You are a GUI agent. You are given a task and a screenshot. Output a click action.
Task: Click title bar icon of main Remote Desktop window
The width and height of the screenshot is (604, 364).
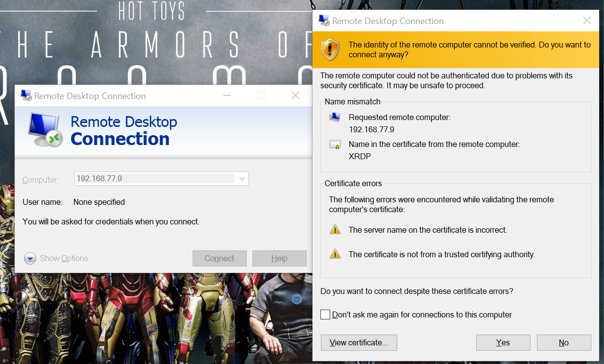26,96
